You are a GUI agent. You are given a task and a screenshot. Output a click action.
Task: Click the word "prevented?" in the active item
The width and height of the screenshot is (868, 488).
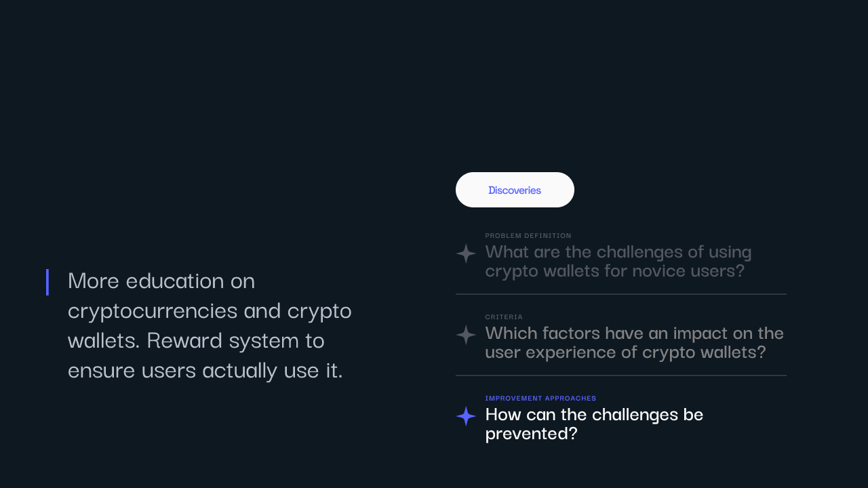(x=531, y=434)
